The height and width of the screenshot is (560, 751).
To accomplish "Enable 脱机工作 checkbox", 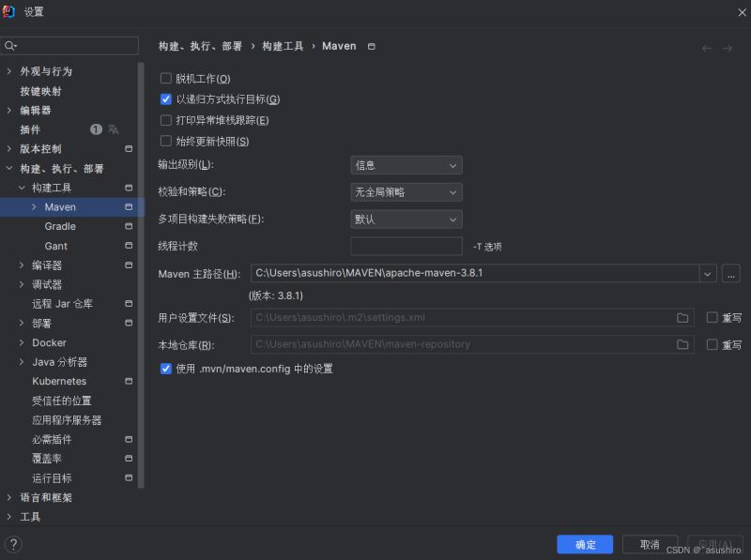I will point(166,78).
